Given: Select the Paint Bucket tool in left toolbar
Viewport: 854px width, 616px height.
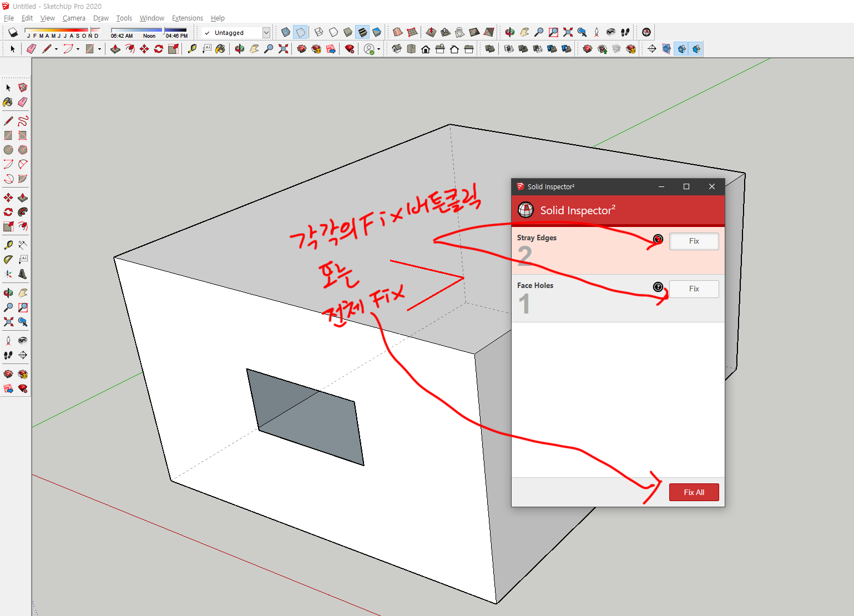Looking at the screenshot, I should click(x=8, y=102).
